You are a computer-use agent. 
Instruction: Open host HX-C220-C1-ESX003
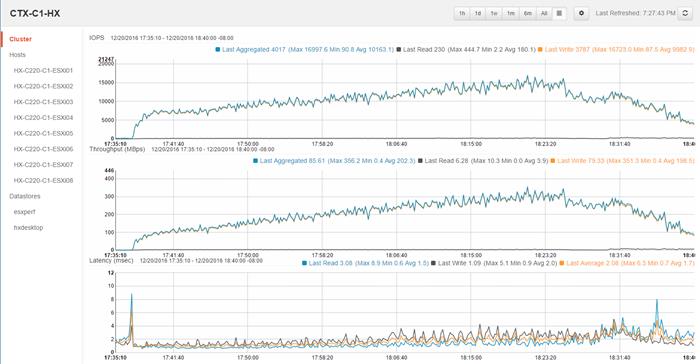43,102
